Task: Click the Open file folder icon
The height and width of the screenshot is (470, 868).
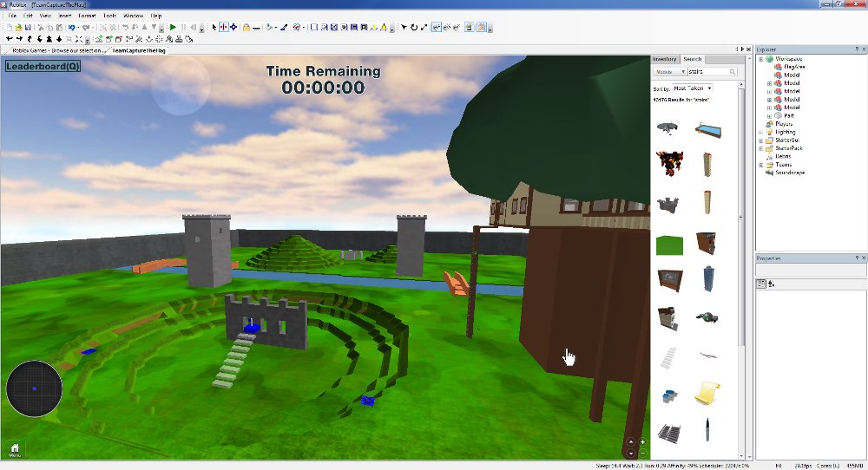Action: pos(19,27)
